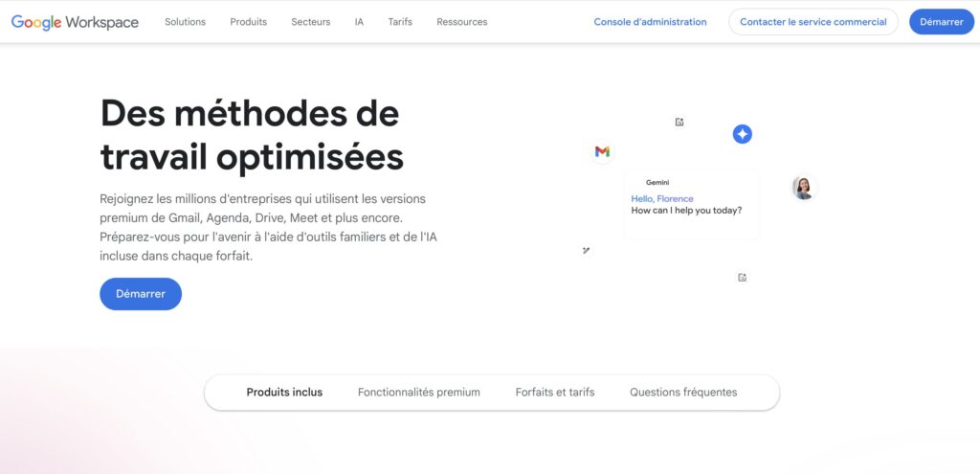Viewport: 980px width, 474px height.
Task: Click the 'Hello, Florence' text
Action: click(662, 199)
